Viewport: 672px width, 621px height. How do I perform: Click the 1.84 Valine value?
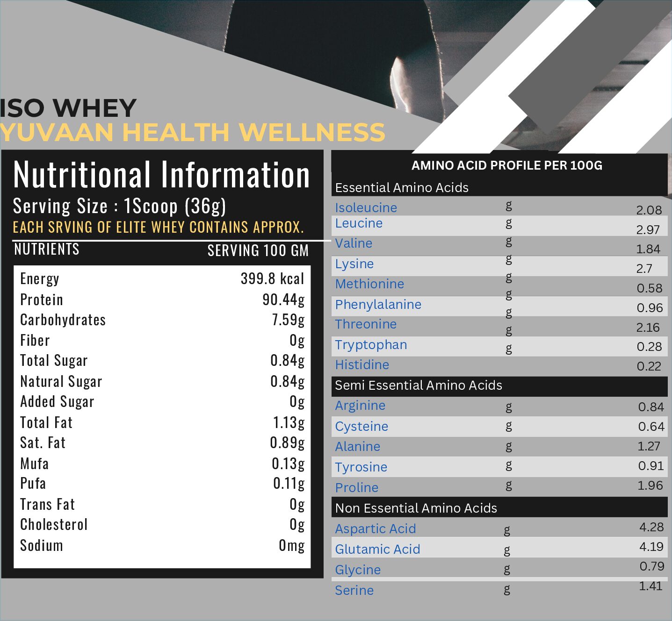[648, 249]
